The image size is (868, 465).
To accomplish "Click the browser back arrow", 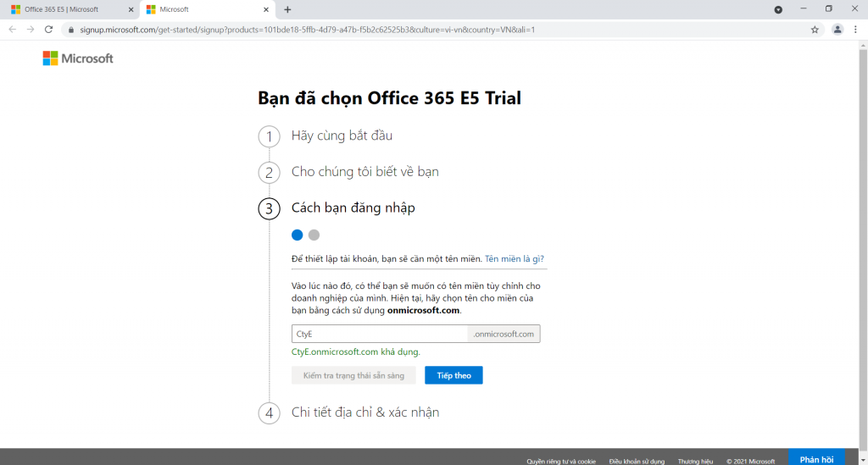I will point(12,30).
